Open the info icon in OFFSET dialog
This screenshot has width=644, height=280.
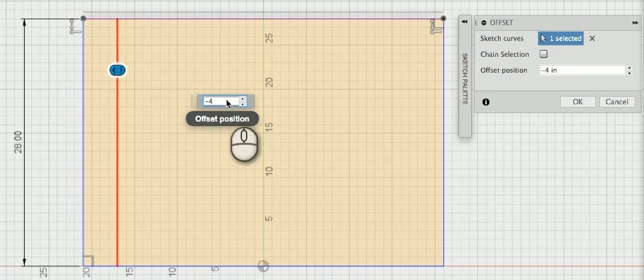(486, 102)
